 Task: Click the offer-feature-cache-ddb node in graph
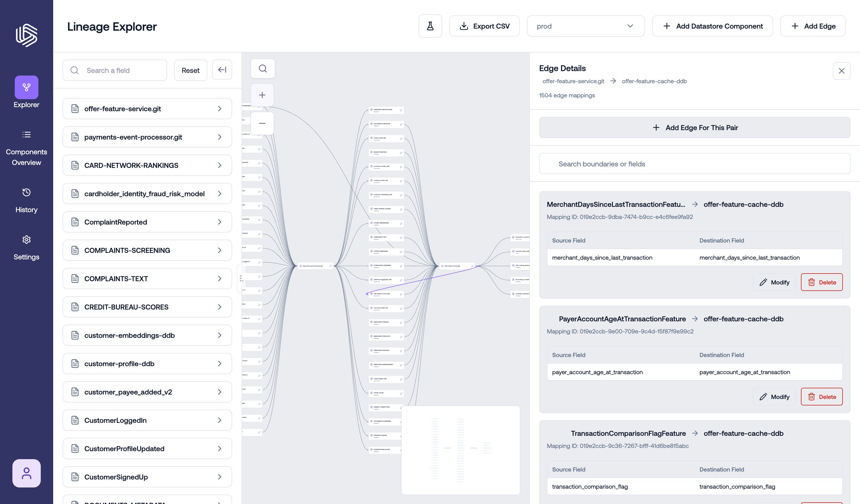(386, 294)
